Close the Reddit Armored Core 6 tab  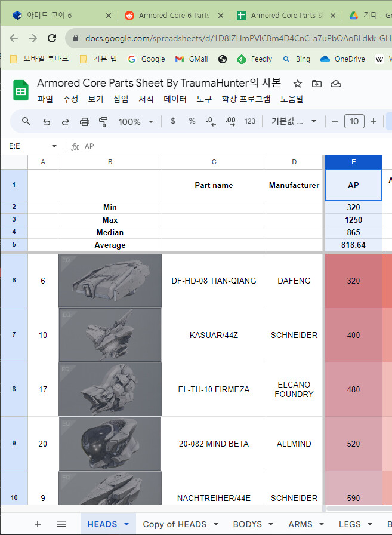(221, 16)
